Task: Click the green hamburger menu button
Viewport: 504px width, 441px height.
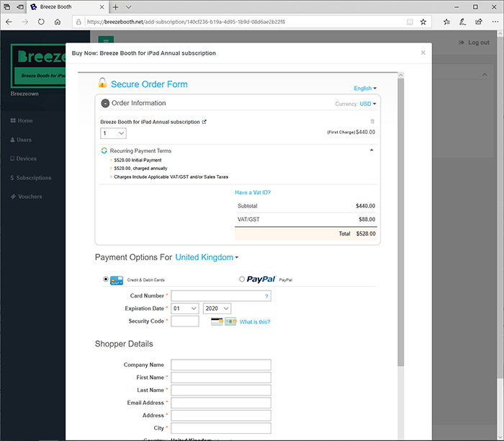Action: tap(106, 40)
